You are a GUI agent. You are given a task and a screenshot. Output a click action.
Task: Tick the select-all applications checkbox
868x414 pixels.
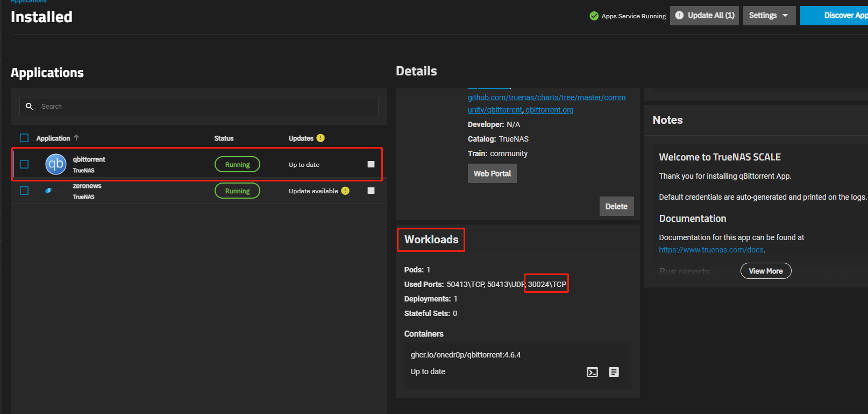coord(24,138)
